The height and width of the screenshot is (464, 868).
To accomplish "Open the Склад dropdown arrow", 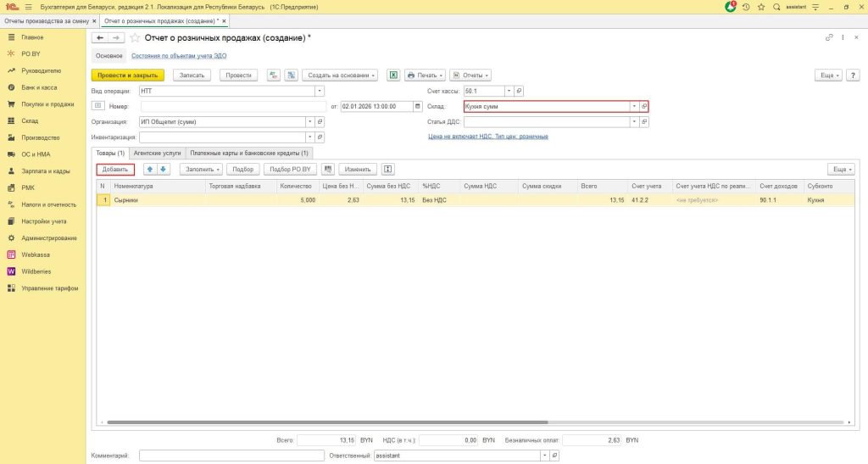I will pyautogui.click(x=634, y=106).
